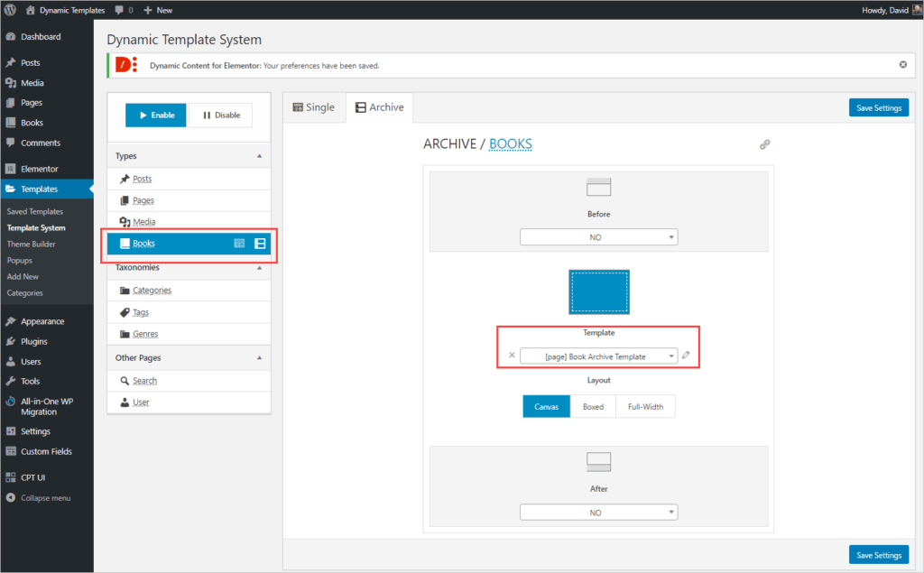Click the Books archive template icon in Types list
This screenshot has height=573, width=924.
260,244
